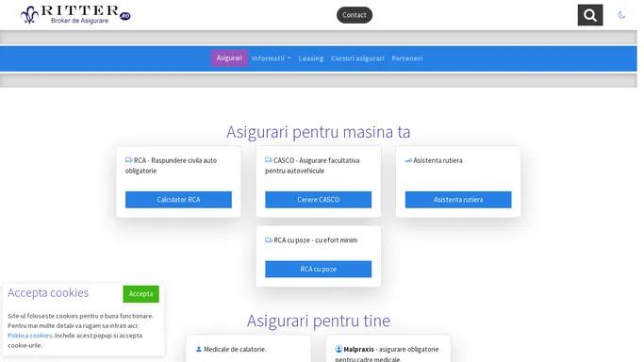This screenshot has height=362, width=644.
Task: Click RCA cu poze - cu efort minim text
Action: coord(316,240)
